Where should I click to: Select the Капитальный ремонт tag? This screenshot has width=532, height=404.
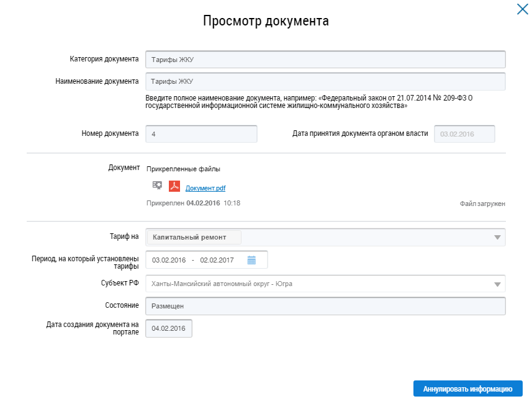[193, 238]
